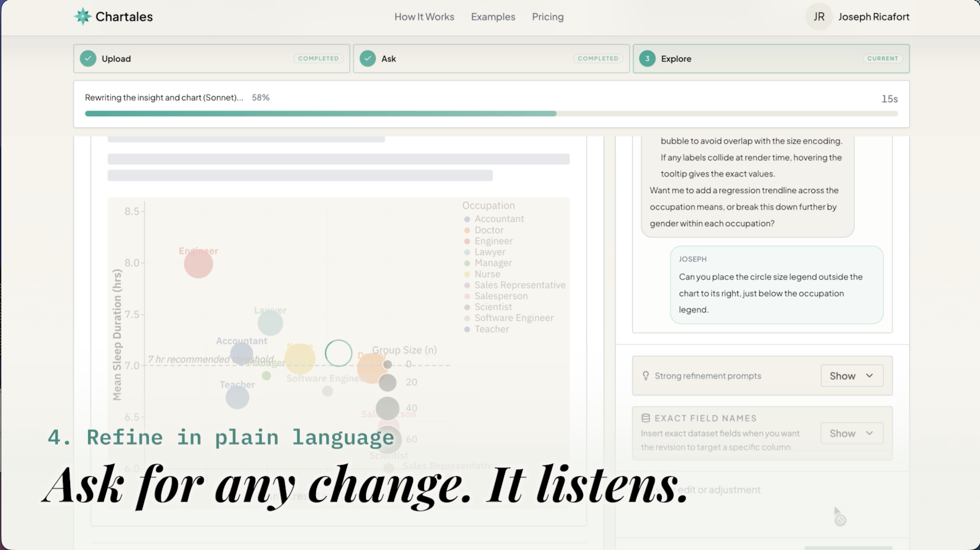Image resolution: width=980 pixels, height=550 pixels.
Task: Click the Ask step green checkmark
Action: [x=367, y=59]
